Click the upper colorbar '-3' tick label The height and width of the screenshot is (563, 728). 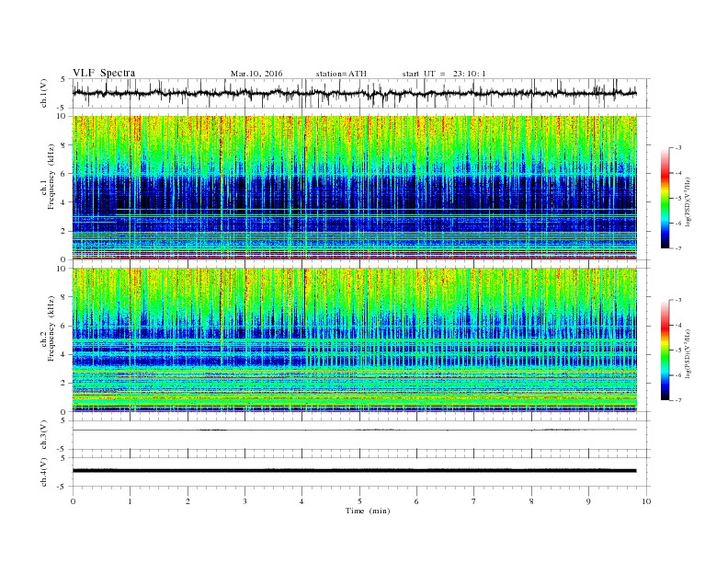pos(678,148)
